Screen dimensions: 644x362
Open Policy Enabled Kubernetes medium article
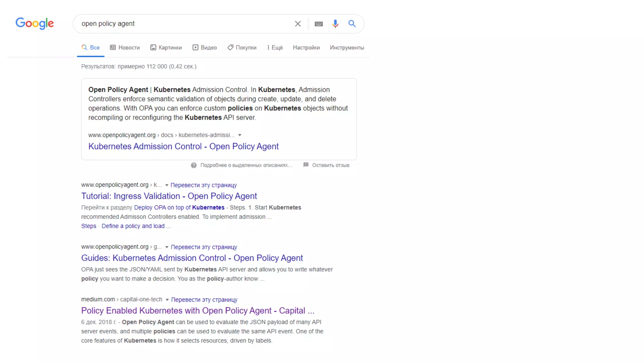197,310
